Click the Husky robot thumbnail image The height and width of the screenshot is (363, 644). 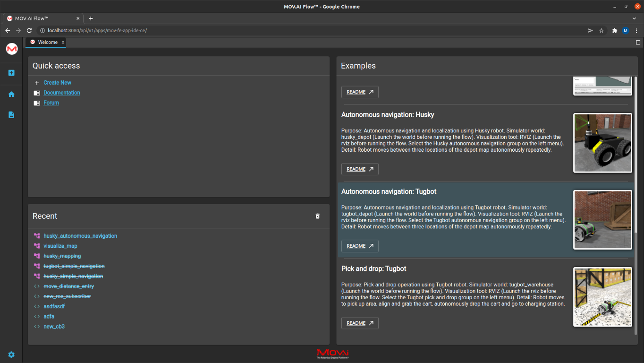(x=602, y=143)
